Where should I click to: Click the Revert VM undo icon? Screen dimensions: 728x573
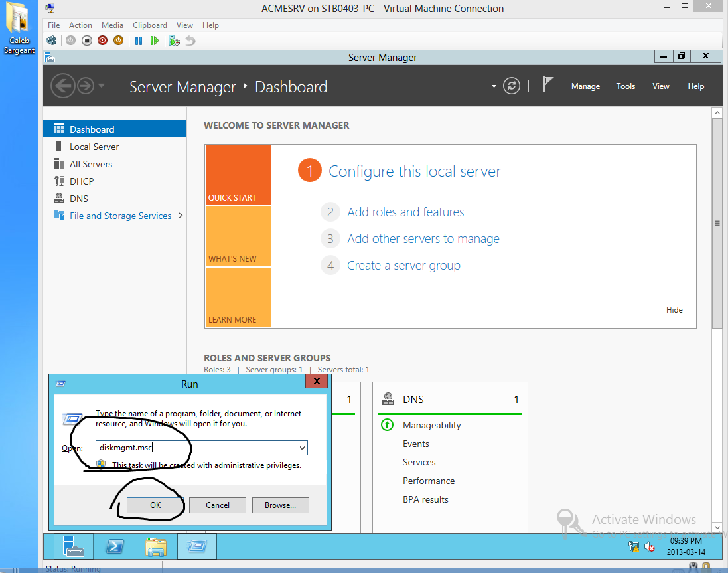pos(190,41)
